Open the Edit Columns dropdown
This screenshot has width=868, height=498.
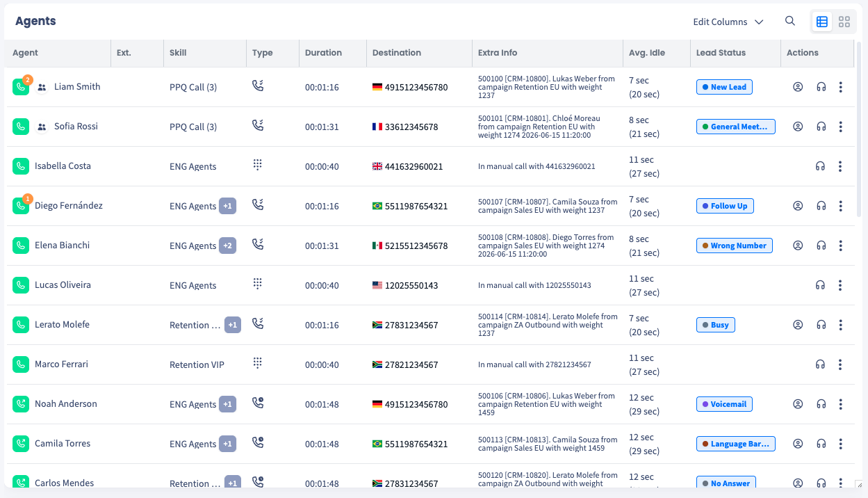pyautogui.click(x=728, y=22)
